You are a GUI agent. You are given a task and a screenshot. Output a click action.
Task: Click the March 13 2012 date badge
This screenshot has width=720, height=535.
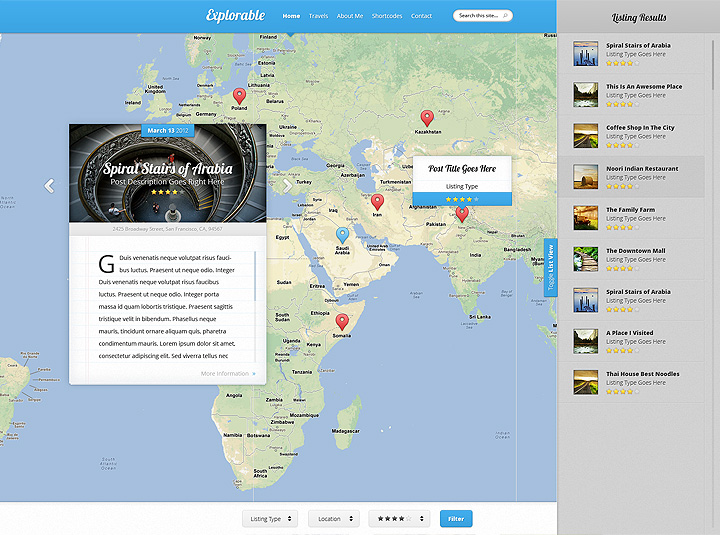pyautogui.click(x=168, y=130)
